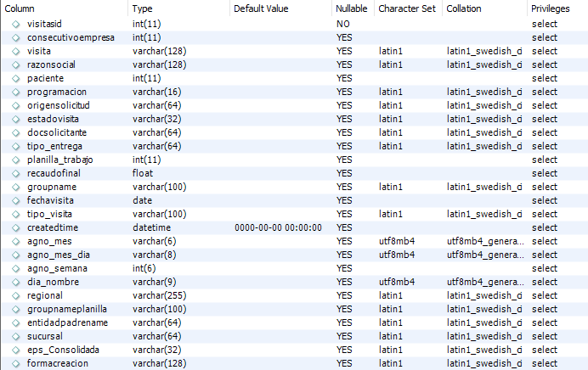The image size is (588, 370).
Task: Select the icon beside eps_Consolidada
Action: 16,350
